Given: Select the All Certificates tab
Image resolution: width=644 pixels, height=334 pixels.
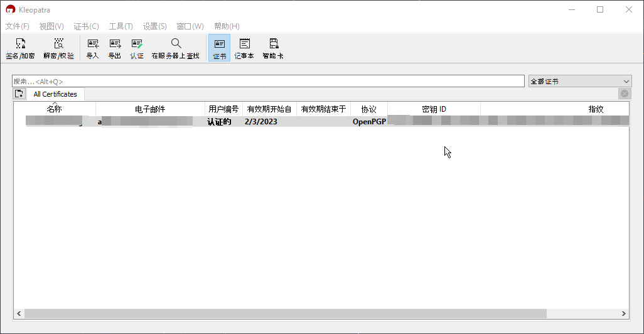Looking at the screenshot, I should (x=55, y=94).
